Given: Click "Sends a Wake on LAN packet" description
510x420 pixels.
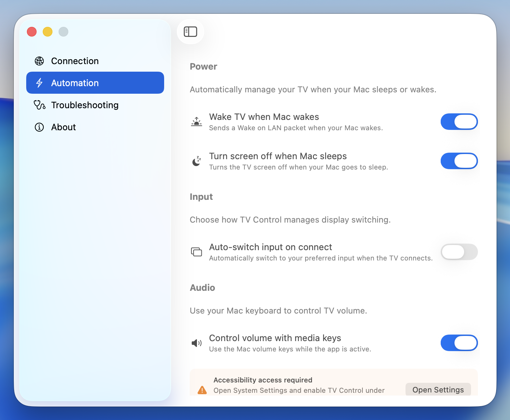Looking at the screenshot, I should click(x=296, y=128).
